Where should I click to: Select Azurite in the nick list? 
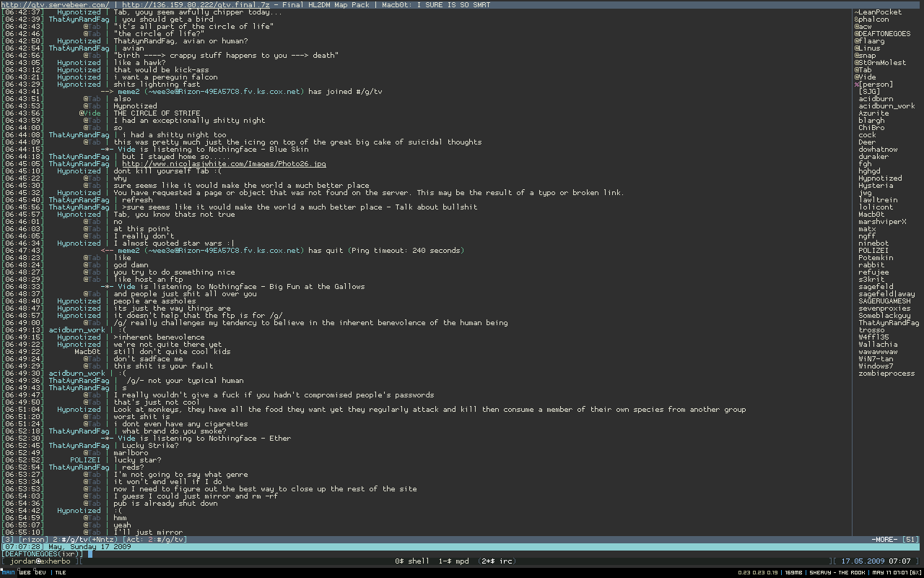[873, 113]
